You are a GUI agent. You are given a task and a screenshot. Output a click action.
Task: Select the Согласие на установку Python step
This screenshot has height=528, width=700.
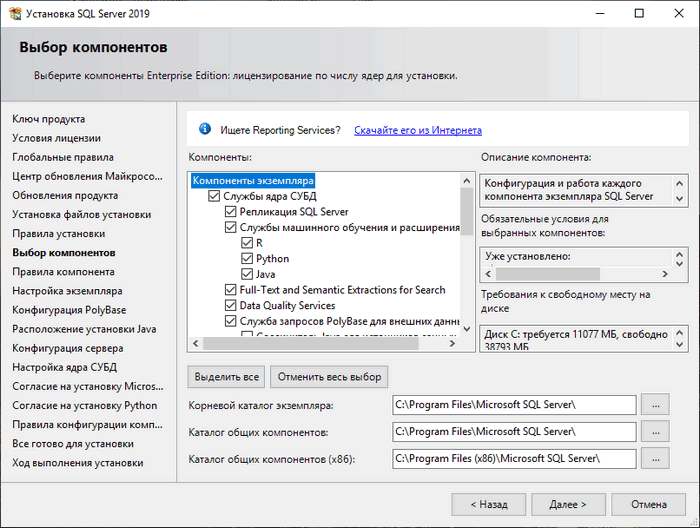click(x=85, y=406)
